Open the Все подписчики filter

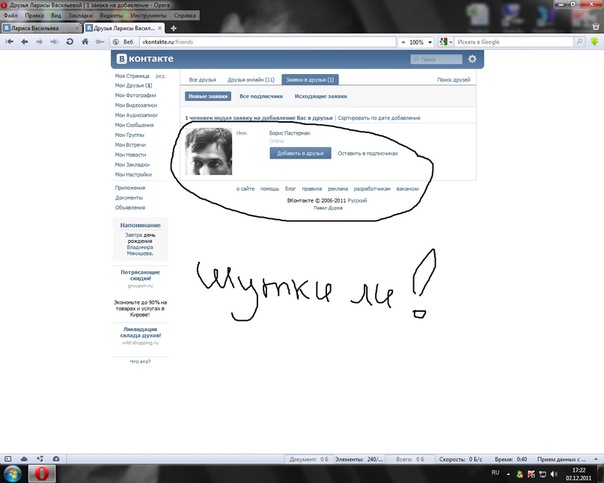(261, 96)
